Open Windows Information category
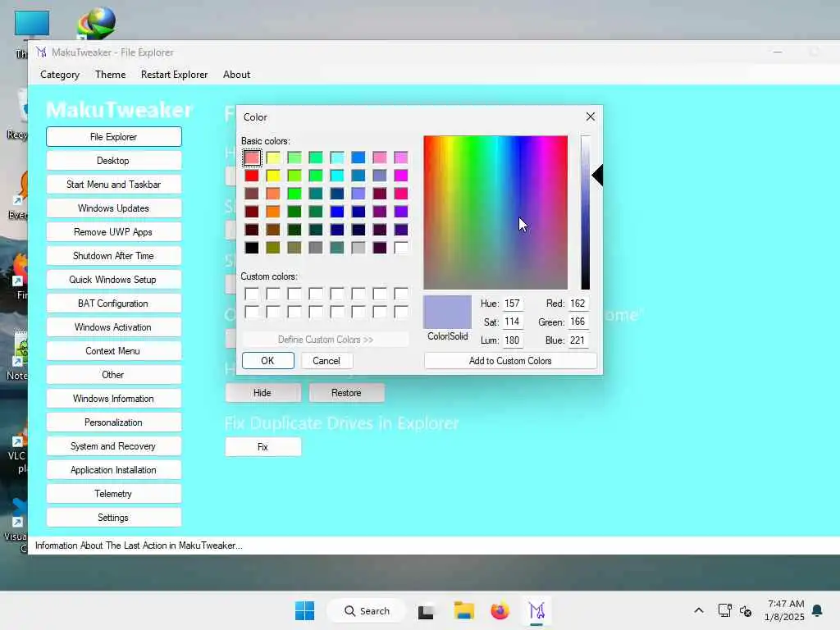Screen dimensions: 840x630 [x=113, y=399]
